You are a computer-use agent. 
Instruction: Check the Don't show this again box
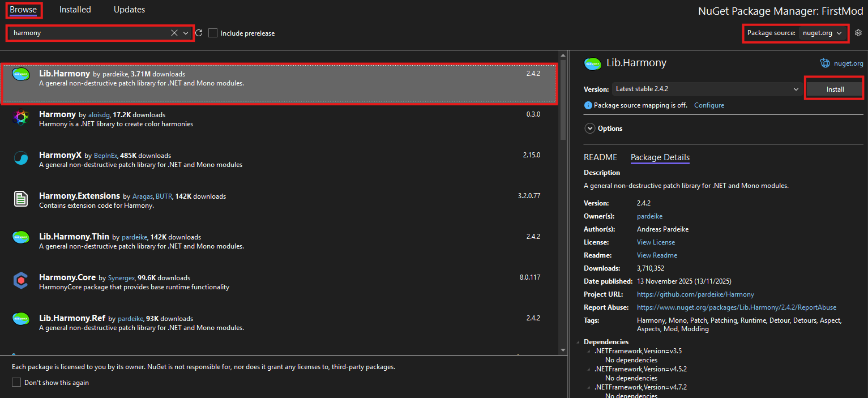(x=16, y=382)
